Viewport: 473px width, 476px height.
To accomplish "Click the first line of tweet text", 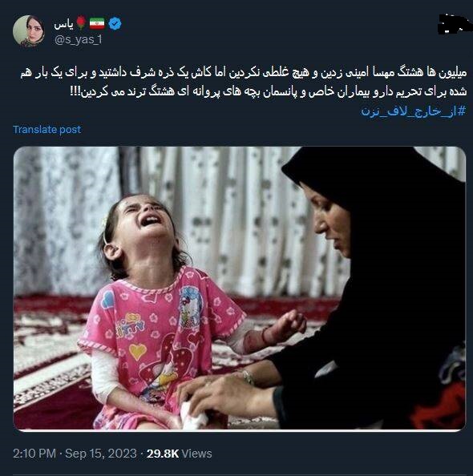I will click(x=244, y=73).
